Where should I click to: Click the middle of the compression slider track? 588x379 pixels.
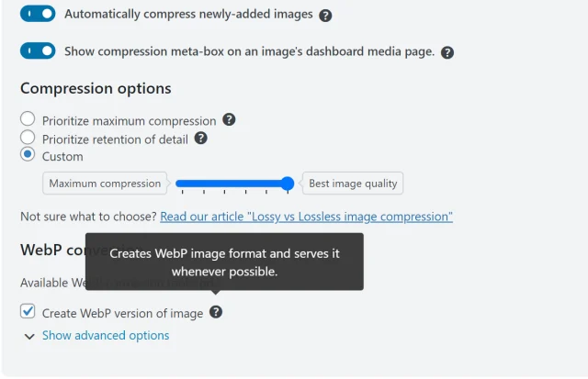coord(232,184)
